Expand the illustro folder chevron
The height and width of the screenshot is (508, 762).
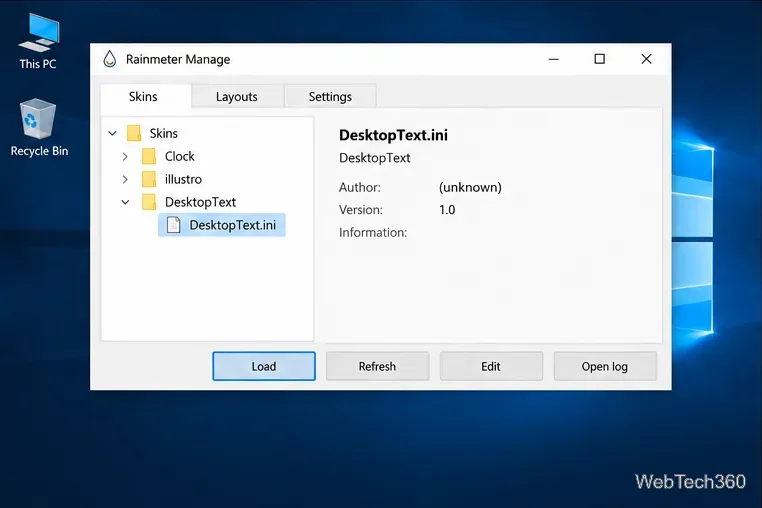[125, 179]
